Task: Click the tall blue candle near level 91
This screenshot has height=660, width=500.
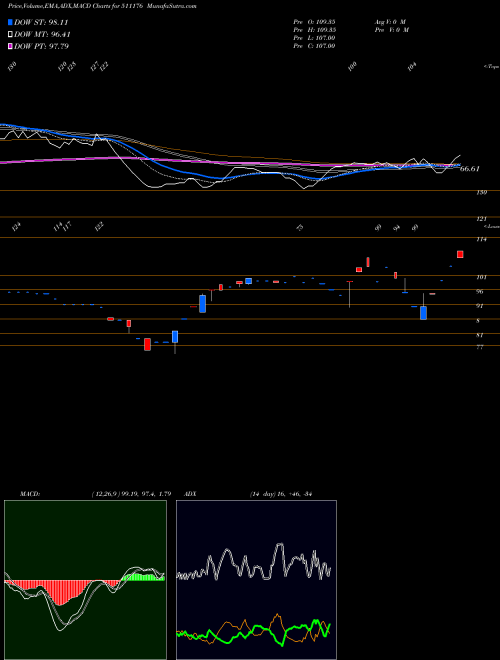Action: tap(202, 303)
